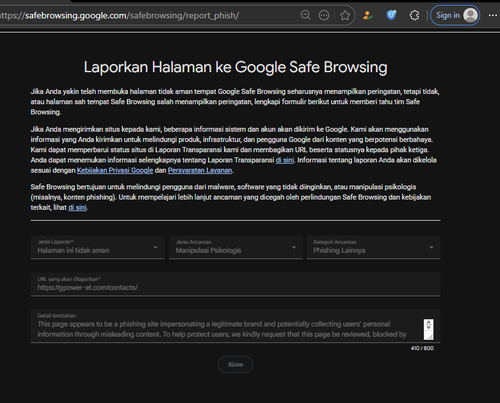Viewport: 500px width, 403px height.
Task: Bookmark this page with the star icon
Action: (x=345, y=15)
